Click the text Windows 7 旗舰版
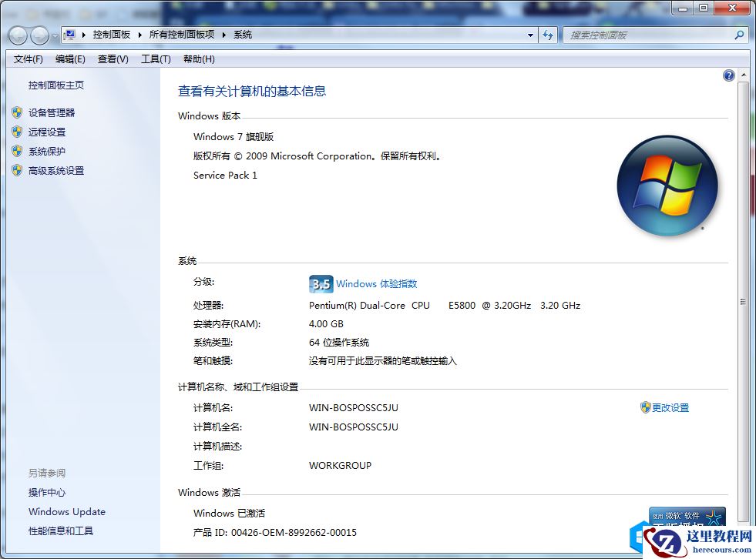The width and height of the screenshot is (756, 559). (x=234, y=137)
